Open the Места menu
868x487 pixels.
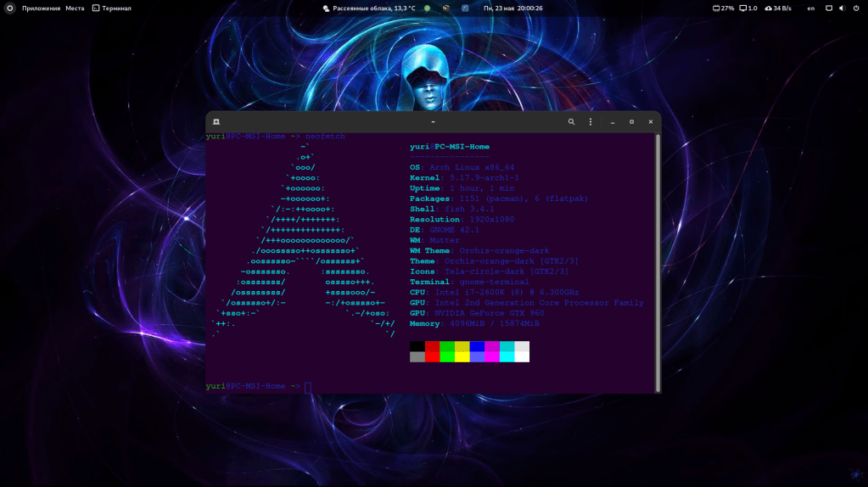(75, 8)
